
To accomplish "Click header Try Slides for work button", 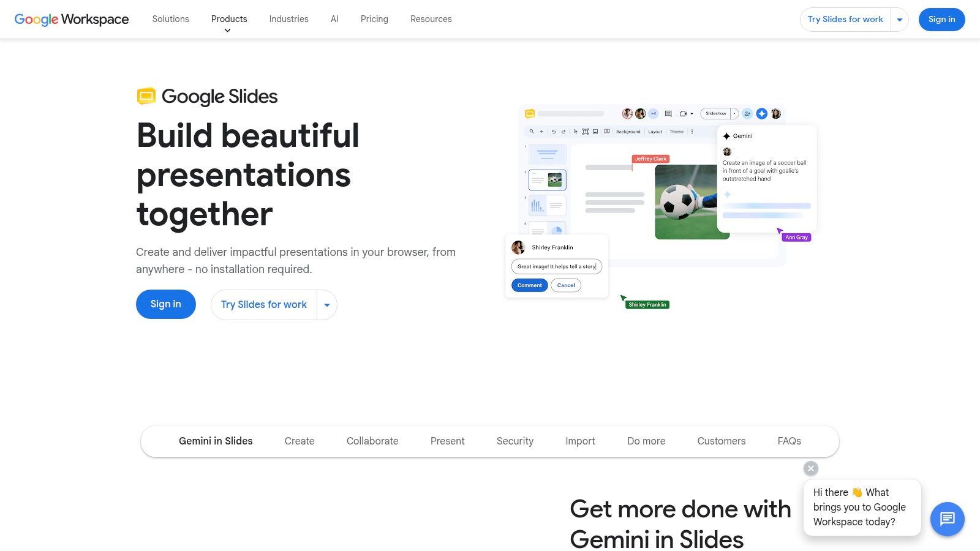I will [x=845, y=20].
